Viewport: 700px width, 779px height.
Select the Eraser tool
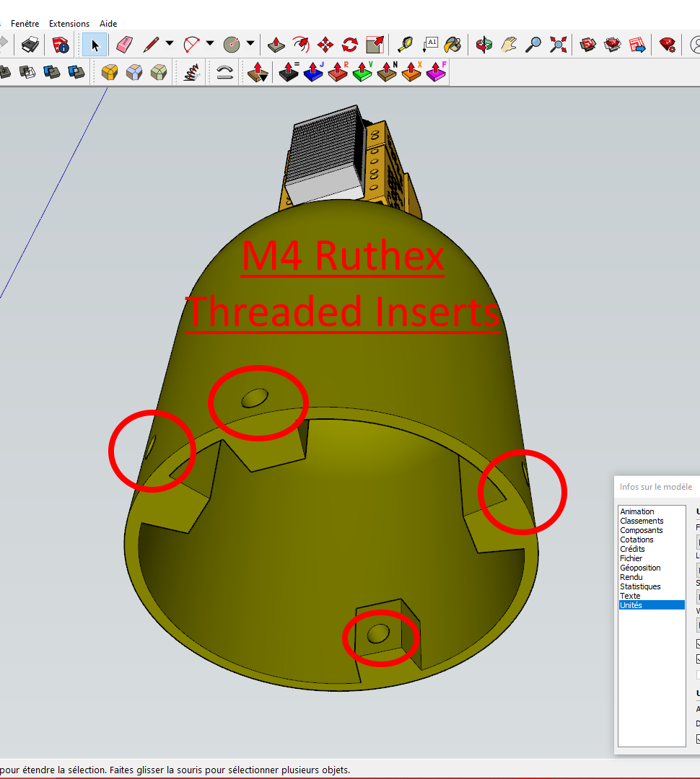124,45
